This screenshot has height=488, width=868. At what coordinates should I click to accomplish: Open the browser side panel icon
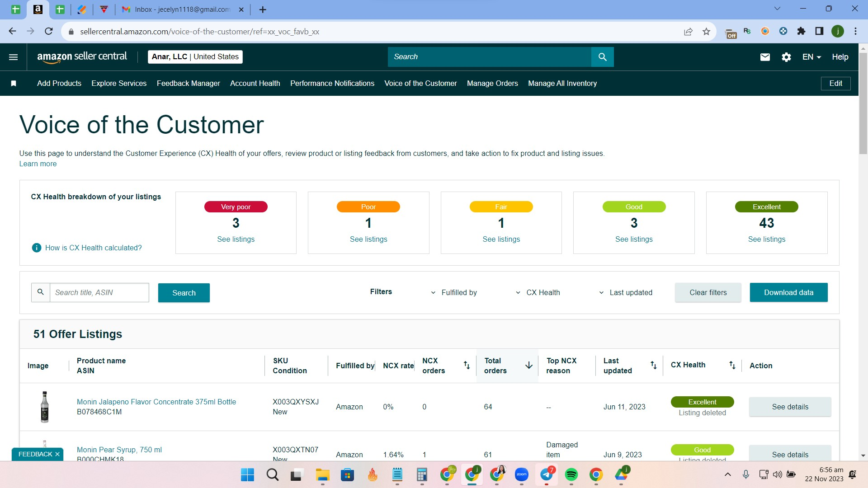[x=819, y=31]
